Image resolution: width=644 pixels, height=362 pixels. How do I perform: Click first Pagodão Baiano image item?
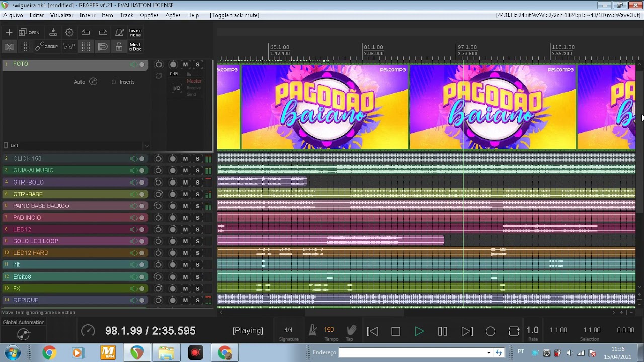[325, 107]
